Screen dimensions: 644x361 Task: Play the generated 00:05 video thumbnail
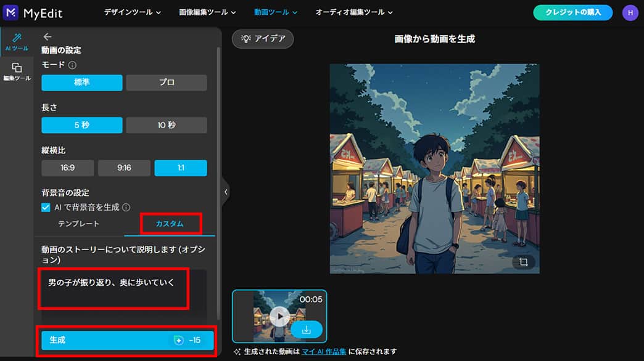click(x=279, y=317)
